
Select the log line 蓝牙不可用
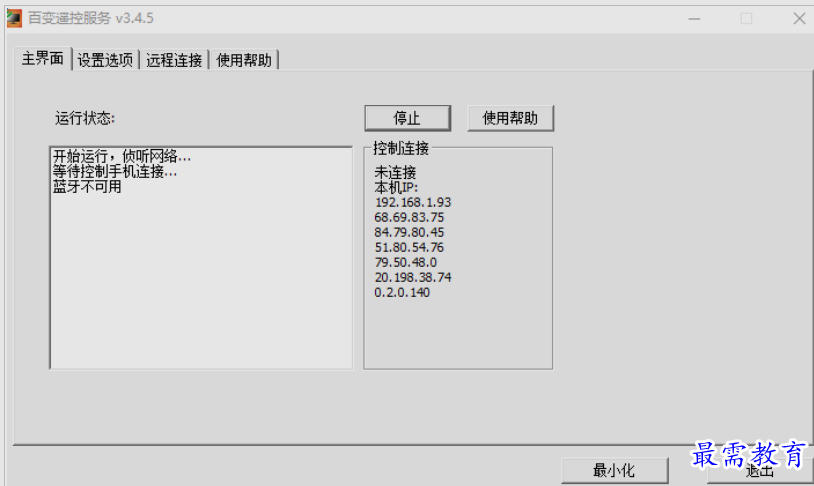coord(87,186)
